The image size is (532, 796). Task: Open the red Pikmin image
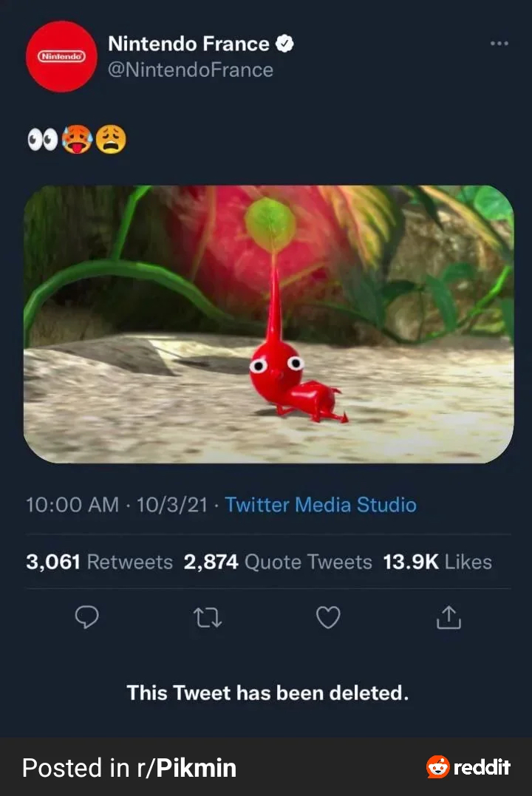(268, 324)
